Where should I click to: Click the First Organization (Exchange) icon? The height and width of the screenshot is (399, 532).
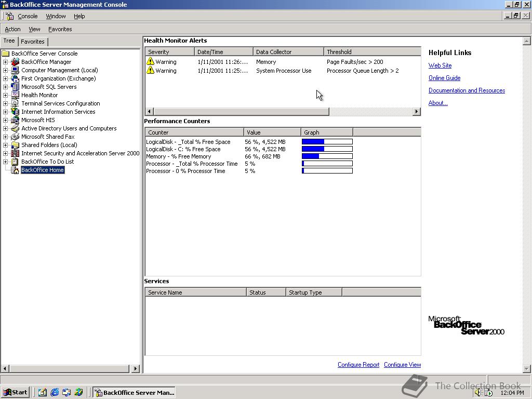[x=15, y=78]
